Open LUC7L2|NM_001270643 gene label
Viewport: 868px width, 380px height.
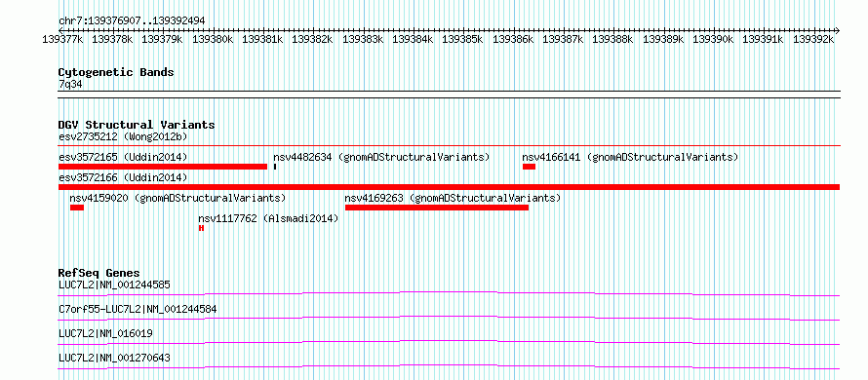tap(114, 358)
